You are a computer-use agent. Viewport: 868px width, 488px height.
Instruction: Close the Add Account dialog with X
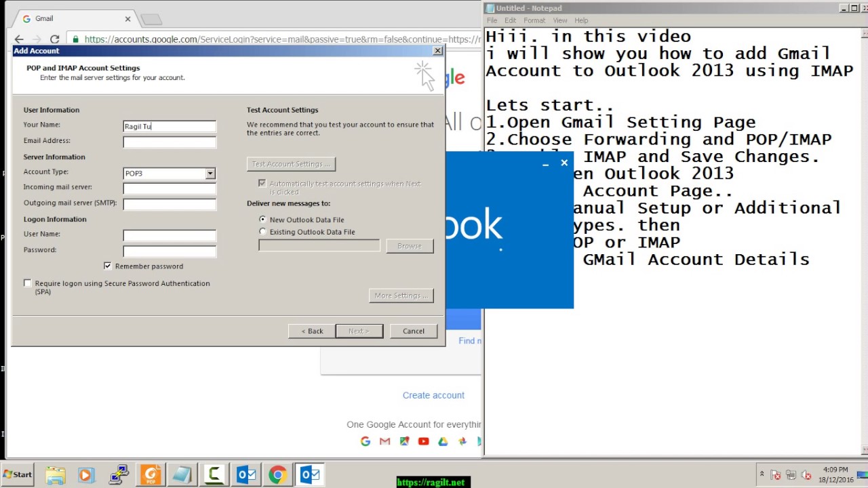[x=437, y=51]
